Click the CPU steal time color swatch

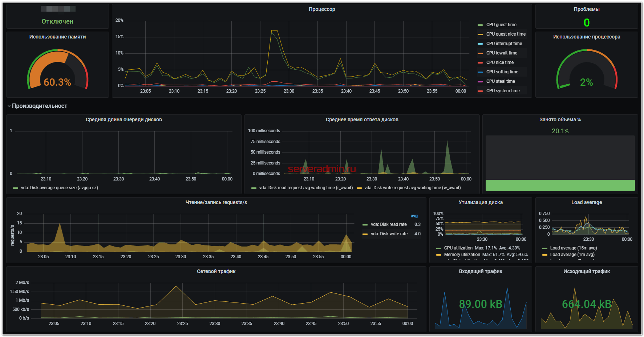(x=480, y=81)
